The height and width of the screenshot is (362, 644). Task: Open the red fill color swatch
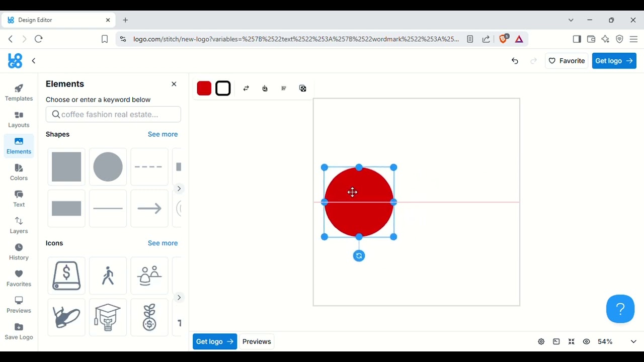click(204, 88)
